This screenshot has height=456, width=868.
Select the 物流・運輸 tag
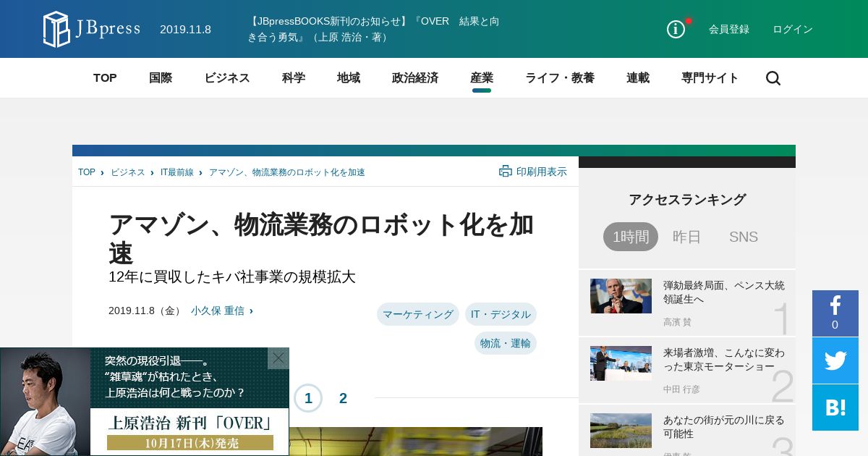506,343
